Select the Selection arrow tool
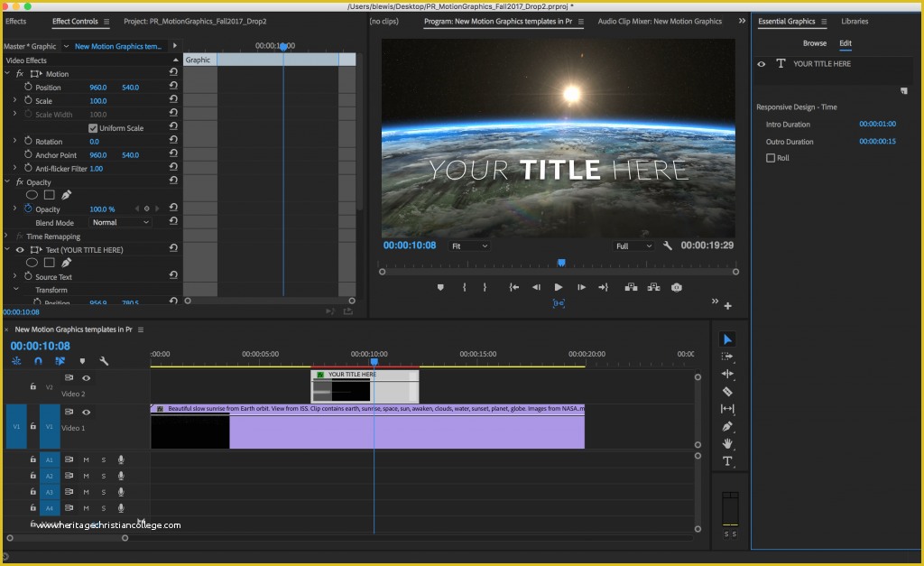 point(727,339)
